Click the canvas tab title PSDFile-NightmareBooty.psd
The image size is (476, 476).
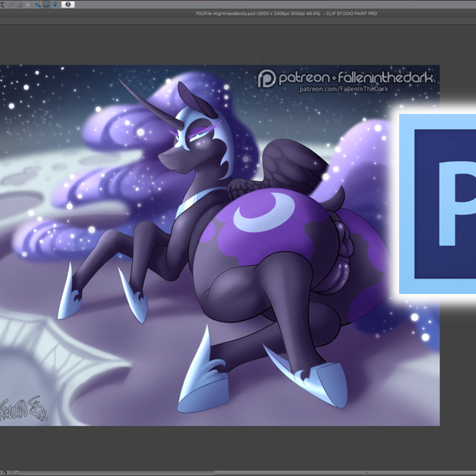[225, 13]
